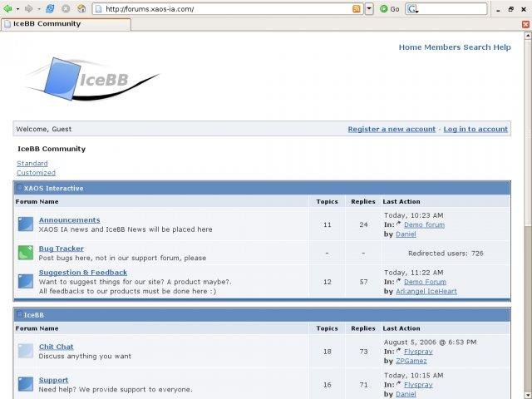Image resolution: width=532 pixels, height=399 pixels.
Task: Open Demo Forum topic in Suggestion row
Action: pos(425,282)
